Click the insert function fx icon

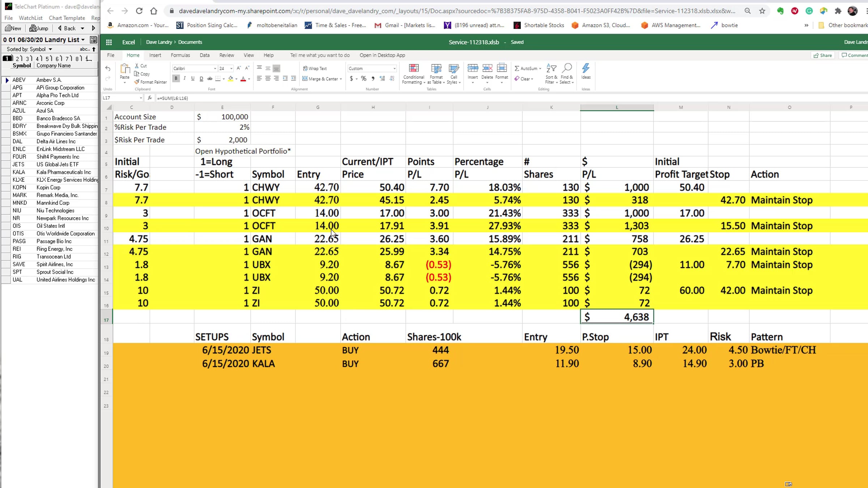tap(150, 98)
